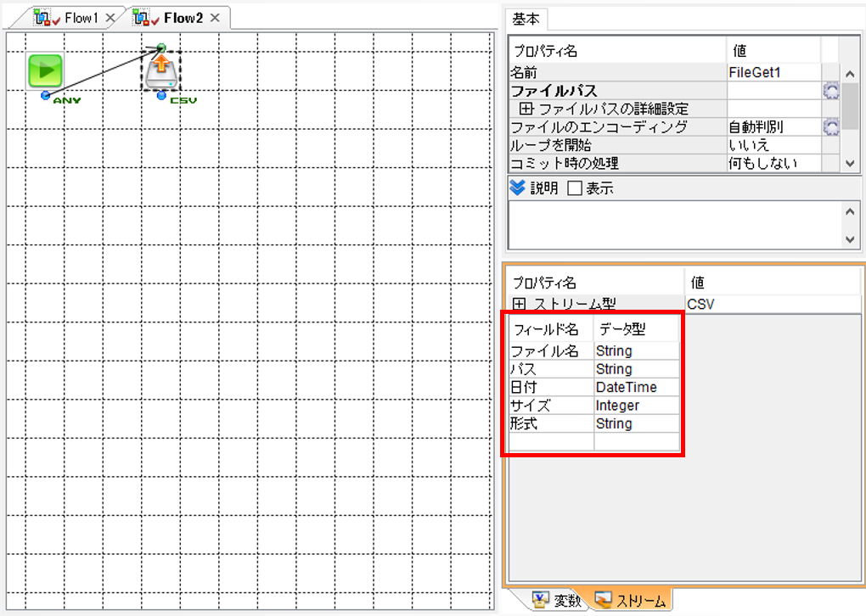The width and height of the screenshot is (866, 616).
Task: Open the ループを開始 value dropdown
Action: pyautogui.click(x=773, y=145)
